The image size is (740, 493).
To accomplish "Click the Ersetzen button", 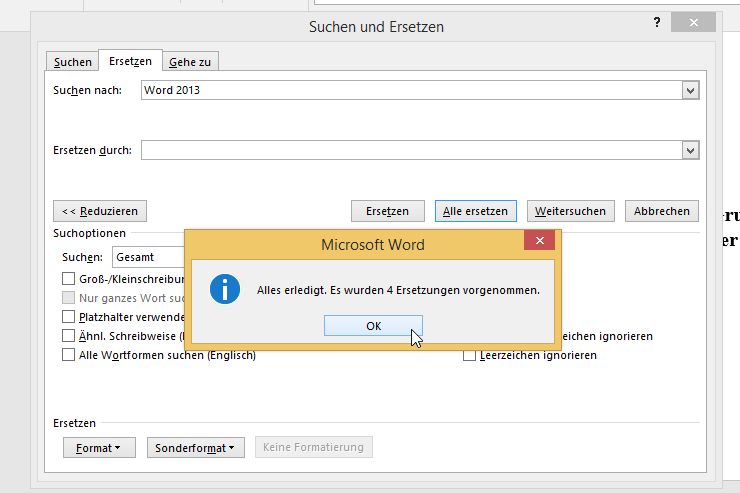I will click(x=387, y=211).
